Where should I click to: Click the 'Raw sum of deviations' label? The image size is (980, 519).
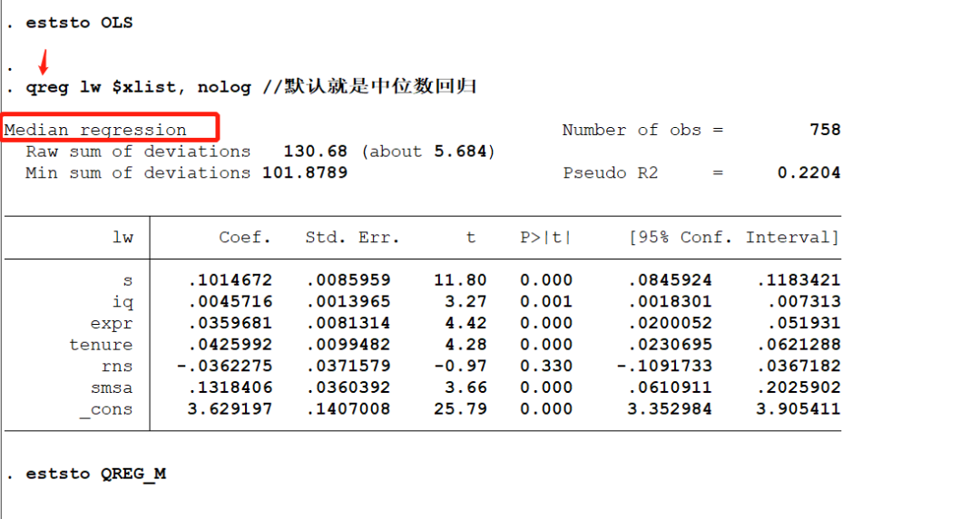click(x=138, y=152)
